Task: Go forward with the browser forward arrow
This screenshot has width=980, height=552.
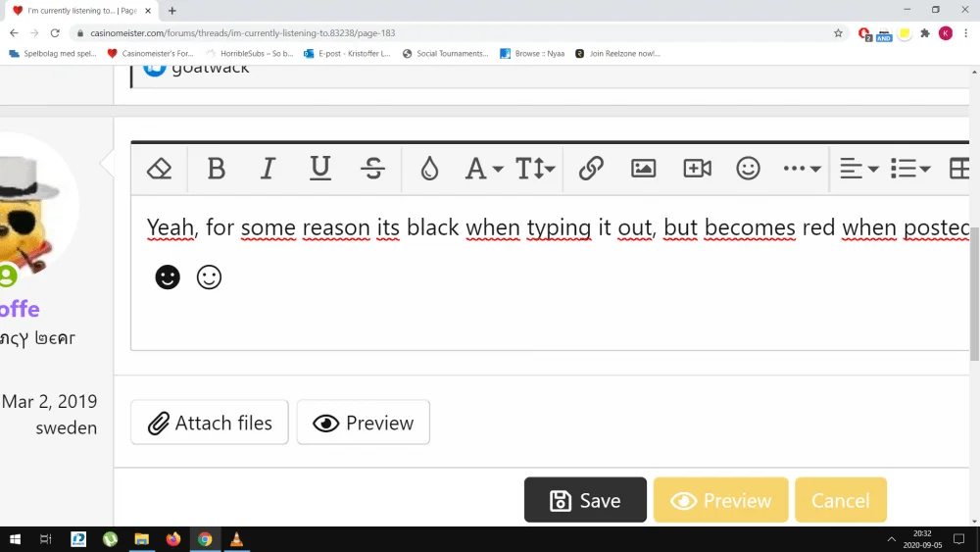Action: (34, 33)
